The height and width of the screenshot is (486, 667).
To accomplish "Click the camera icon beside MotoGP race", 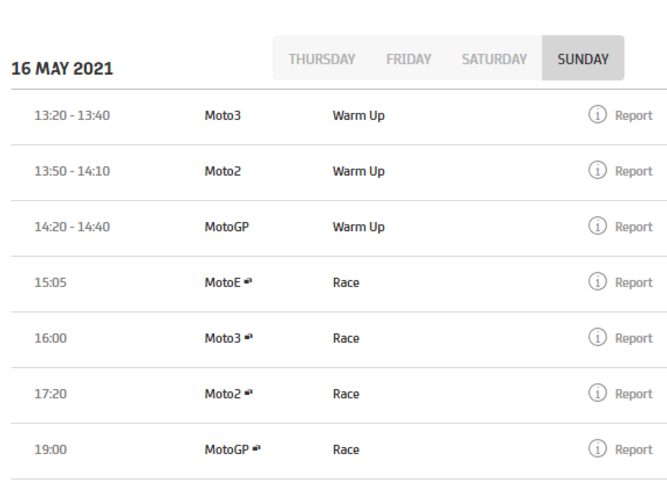I will coord(256,449).
